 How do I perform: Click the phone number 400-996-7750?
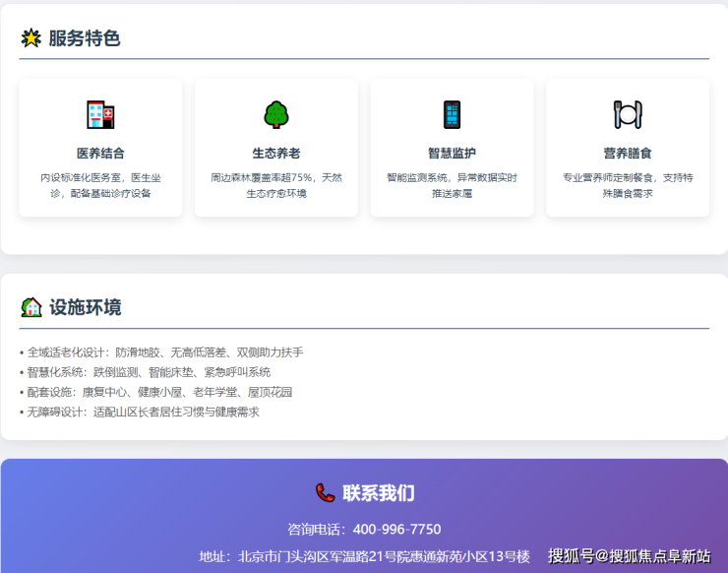tap(396, 529)
